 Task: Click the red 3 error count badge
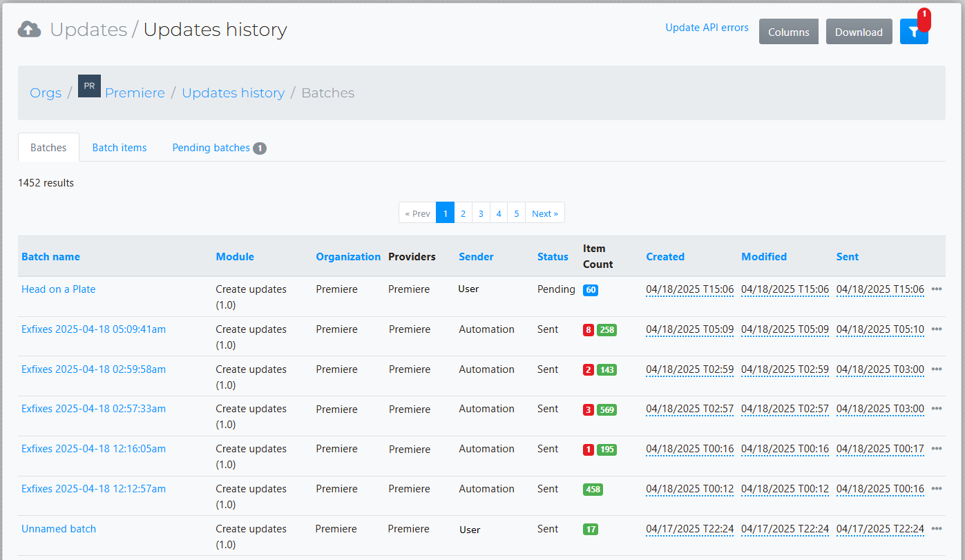[x=589, y=410]
